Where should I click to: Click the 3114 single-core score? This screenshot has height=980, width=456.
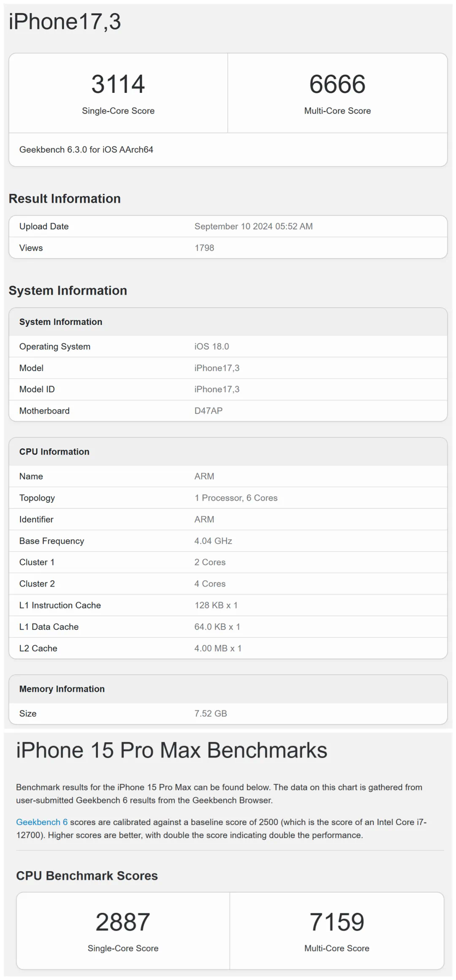click(x=118, y=84)
